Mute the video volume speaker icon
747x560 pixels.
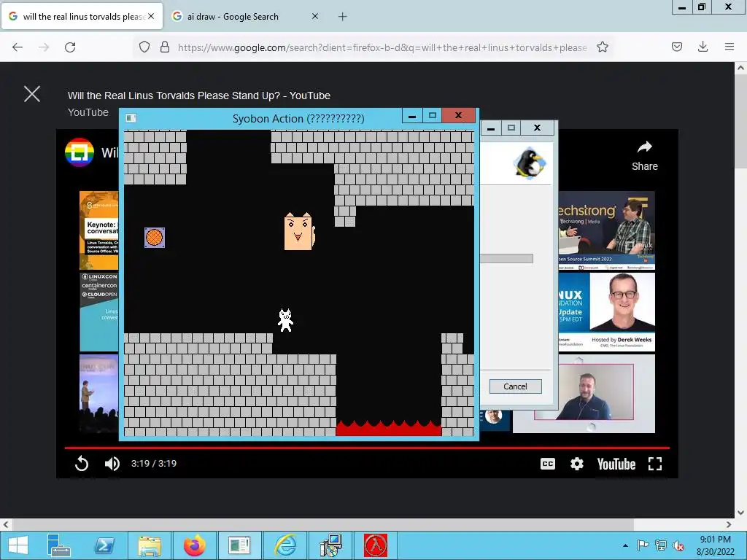pos(112,463)
